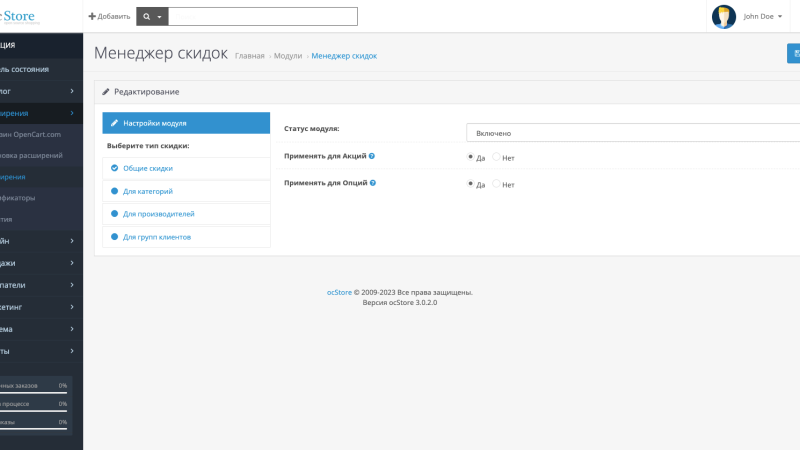This screenshot has width=800, height=450.
Task: Click John Doe avatar picture
Action: (723, 16)
